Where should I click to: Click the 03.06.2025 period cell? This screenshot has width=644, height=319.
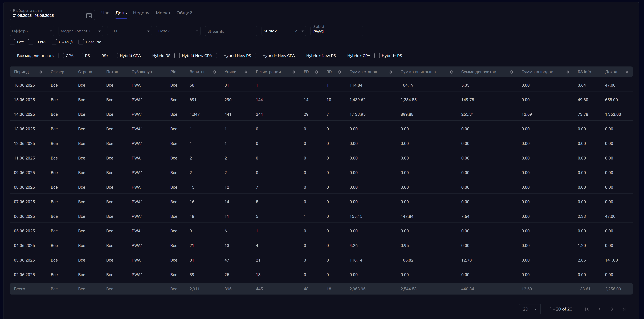click(x=25, y=260)
